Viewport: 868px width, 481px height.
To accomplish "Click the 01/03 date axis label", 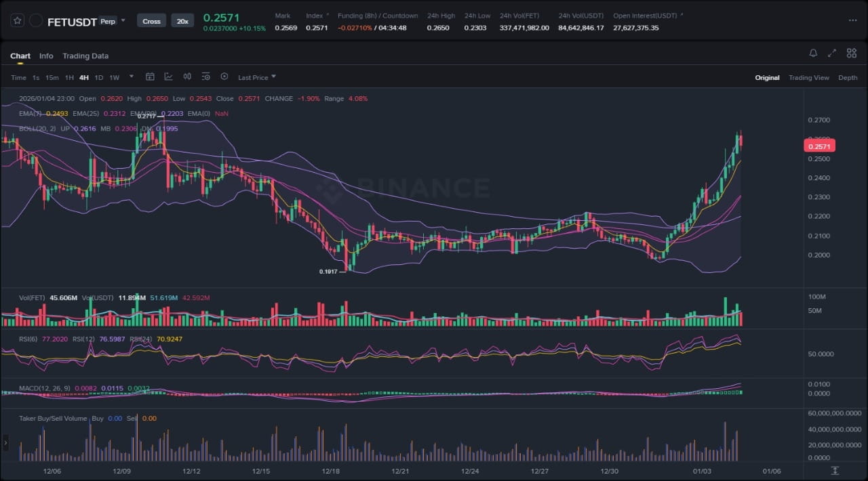I will coord(702,471).
